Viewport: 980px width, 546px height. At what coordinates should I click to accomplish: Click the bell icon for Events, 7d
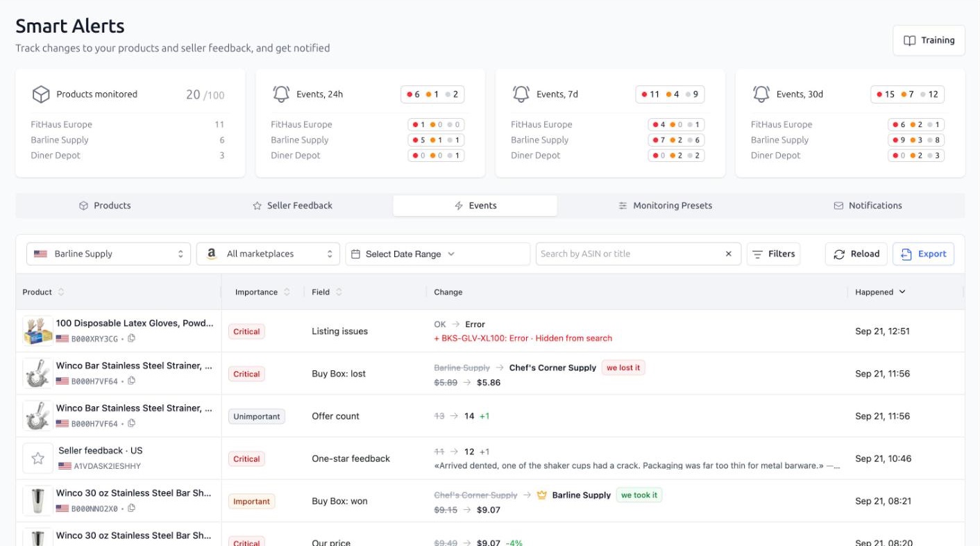point(521,94)
